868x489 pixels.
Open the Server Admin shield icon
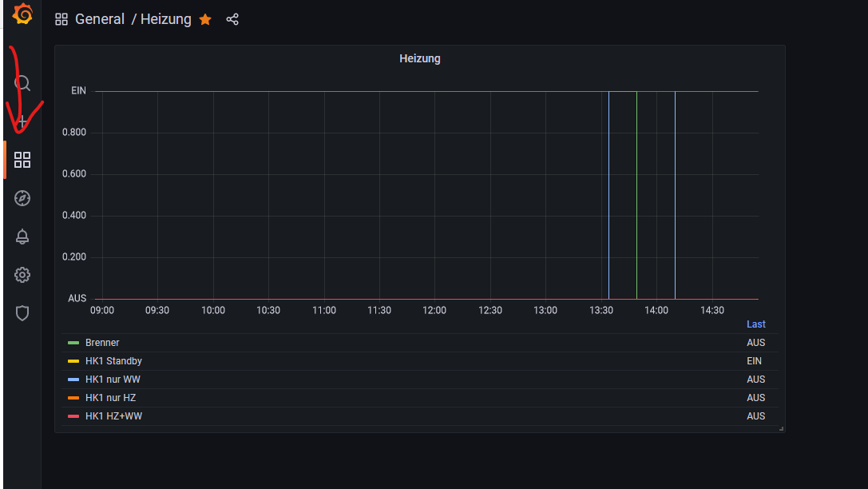click(x=22, y=313)
